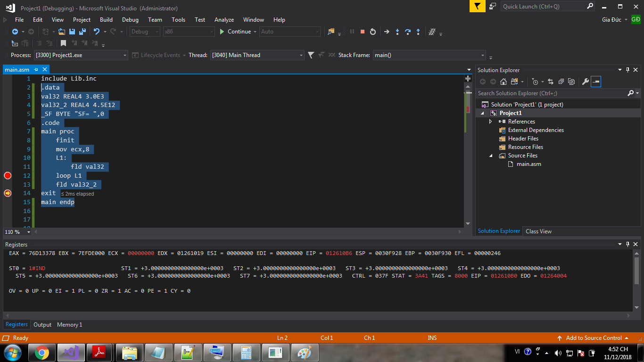Click the Stop Debugging red square icon
The width and height of the screenshot is (644, 362).
(363, 32)
